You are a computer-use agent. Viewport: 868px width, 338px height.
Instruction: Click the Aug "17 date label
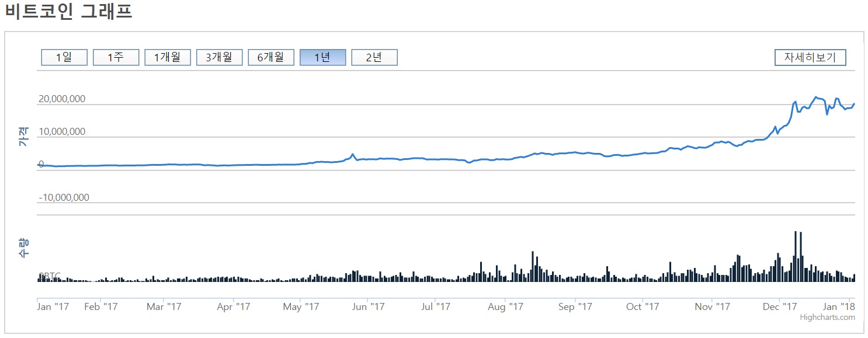click(x=505, y=306)
